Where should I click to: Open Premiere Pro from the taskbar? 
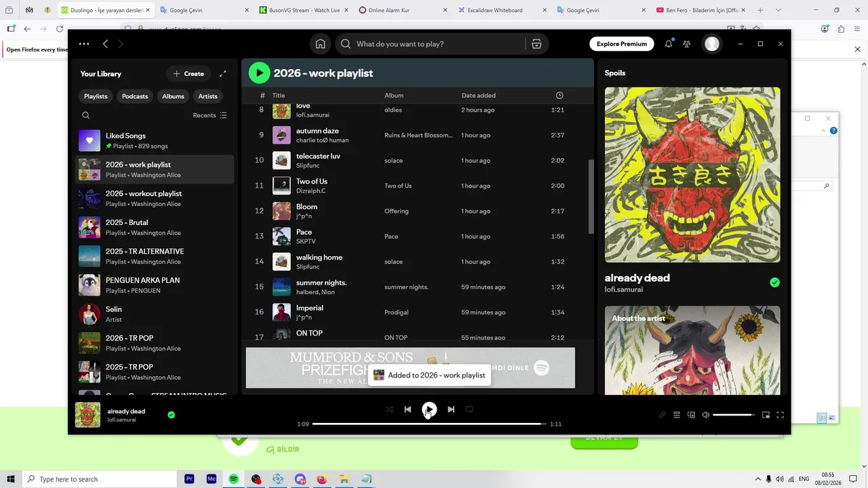[190, 479]
